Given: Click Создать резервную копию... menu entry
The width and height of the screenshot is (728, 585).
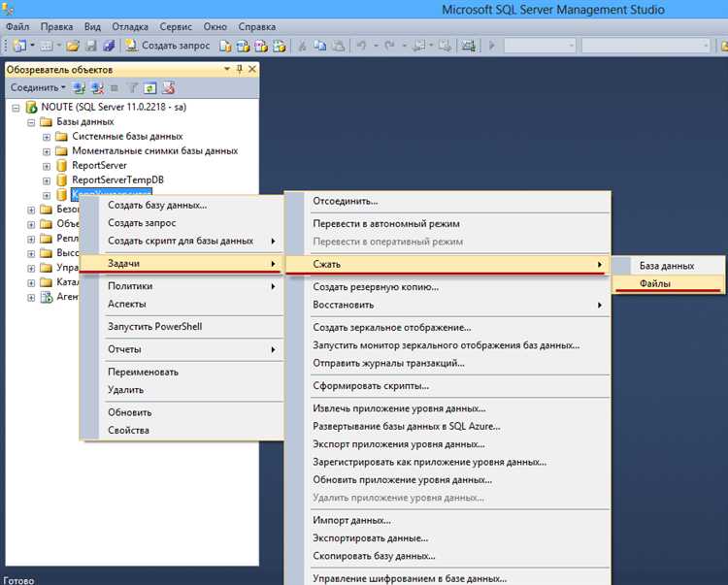Looking at the screenshot, I should (x=376, y=287).
